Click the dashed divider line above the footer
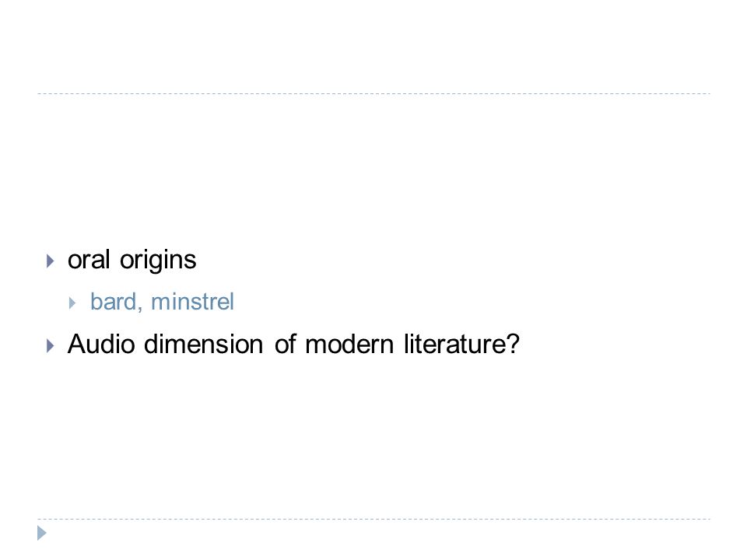Viewport: 747px width, 560px height. pos(373,519)
